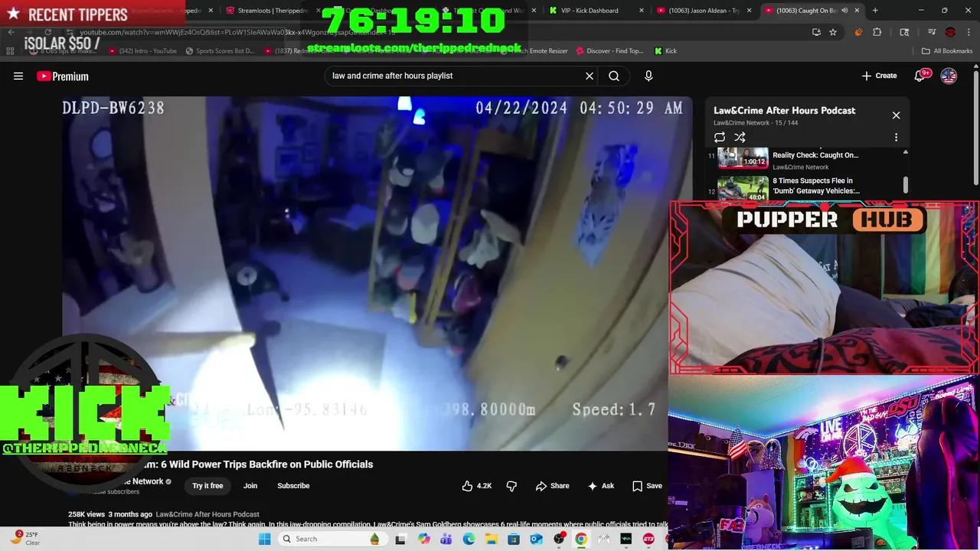980x551 pixels.
Task: Open Chrome apps grid icon
Action: (x=10, y=51)
